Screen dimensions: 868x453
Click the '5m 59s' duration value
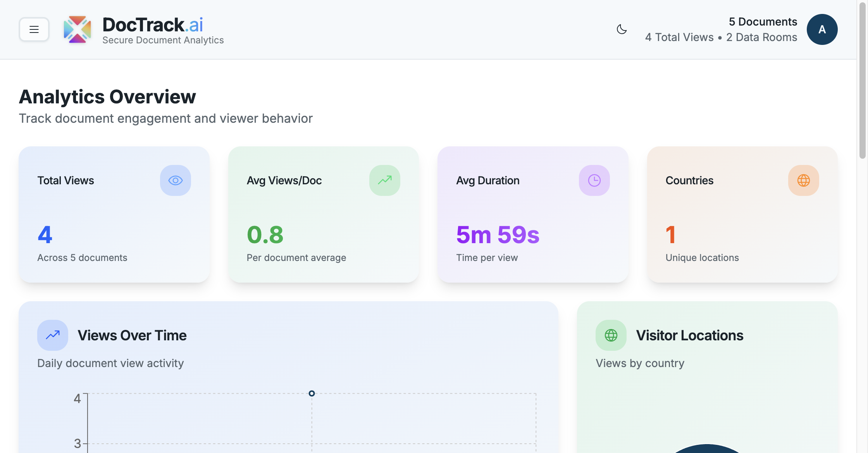[498, 235]
